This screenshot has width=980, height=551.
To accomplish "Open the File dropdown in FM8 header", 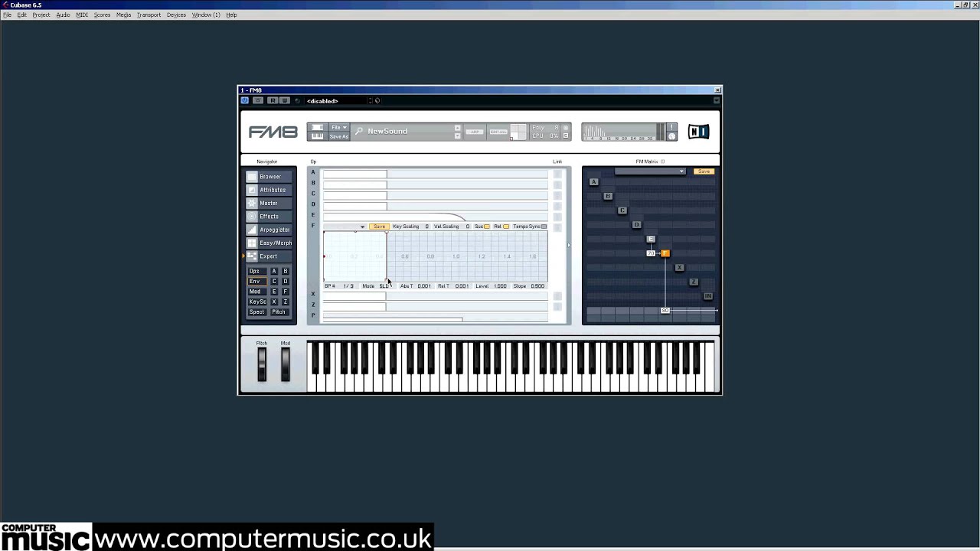I will (338, 128).
